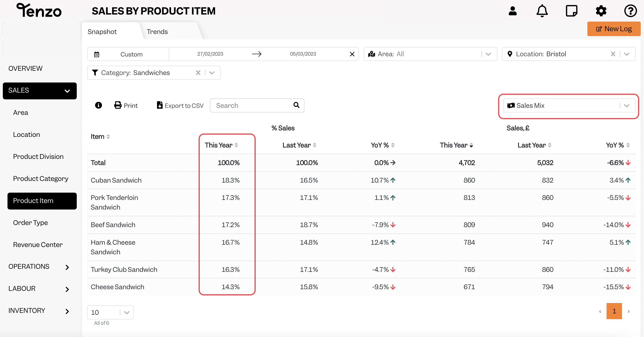Screen dimensions: 644x337
Task: Go to page 1
Action: click(x=614, y=311)
